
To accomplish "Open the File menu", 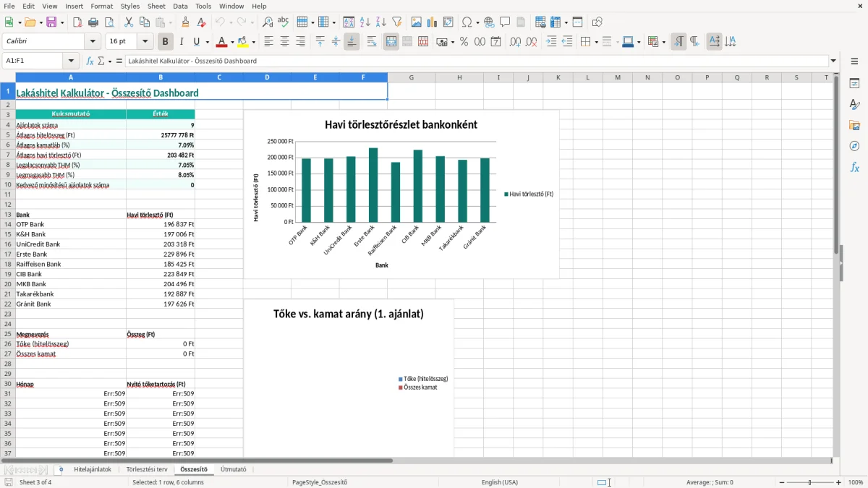I will [9, 6].
